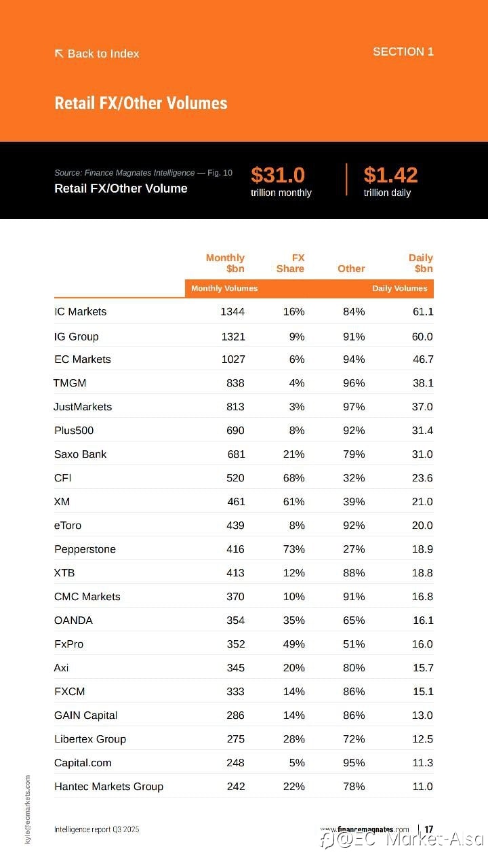Click the FX Share column header
This screenshot has height=868, width=488.
coord(290,263)
